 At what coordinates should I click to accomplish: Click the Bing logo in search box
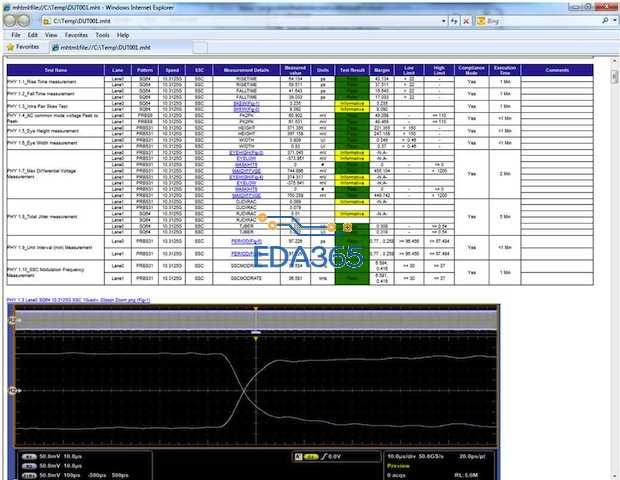[481, 21]
